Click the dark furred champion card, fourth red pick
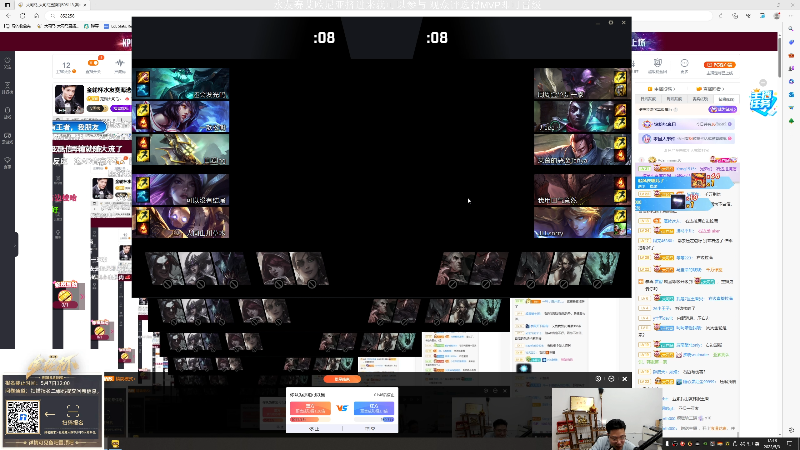The height and width of the screenshot is (450, 800). coord(582,189)
